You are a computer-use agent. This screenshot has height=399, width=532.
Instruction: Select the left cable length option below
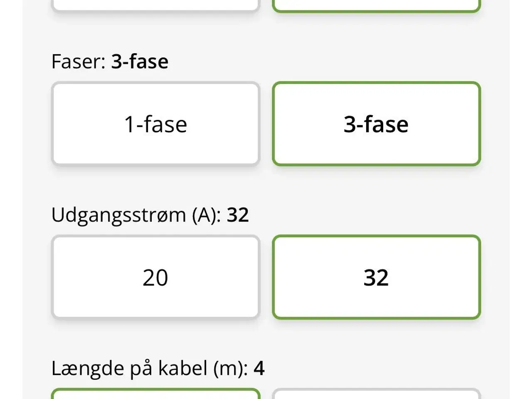(155, 395)
